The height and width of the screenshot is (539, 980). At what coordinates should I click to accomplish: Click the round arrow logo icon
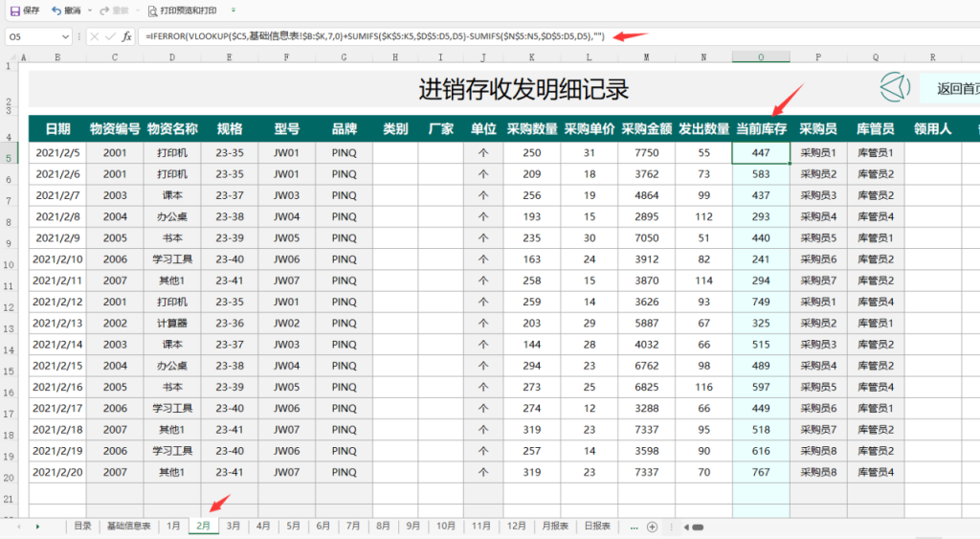click(895, 87)
